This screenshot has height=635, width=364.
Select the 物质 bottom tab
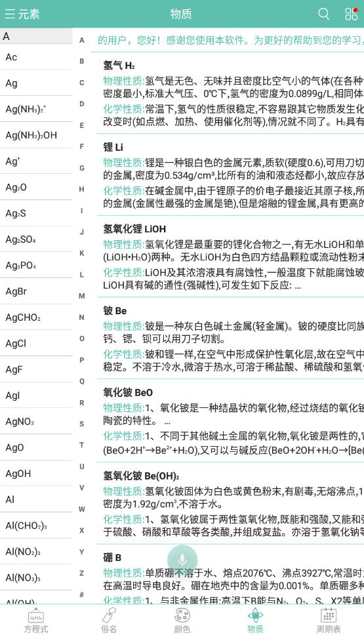click(x=255, y=621)
